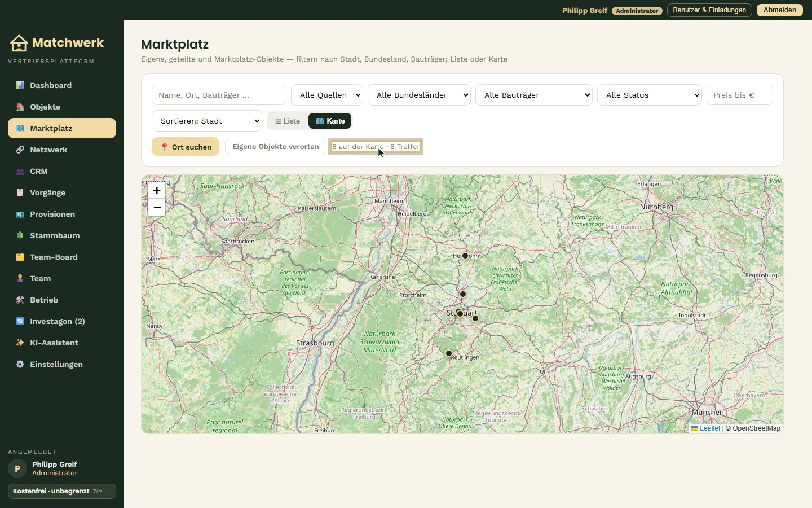Zoom in on the map
Screen dimensions: 812x508
(157, 190)
